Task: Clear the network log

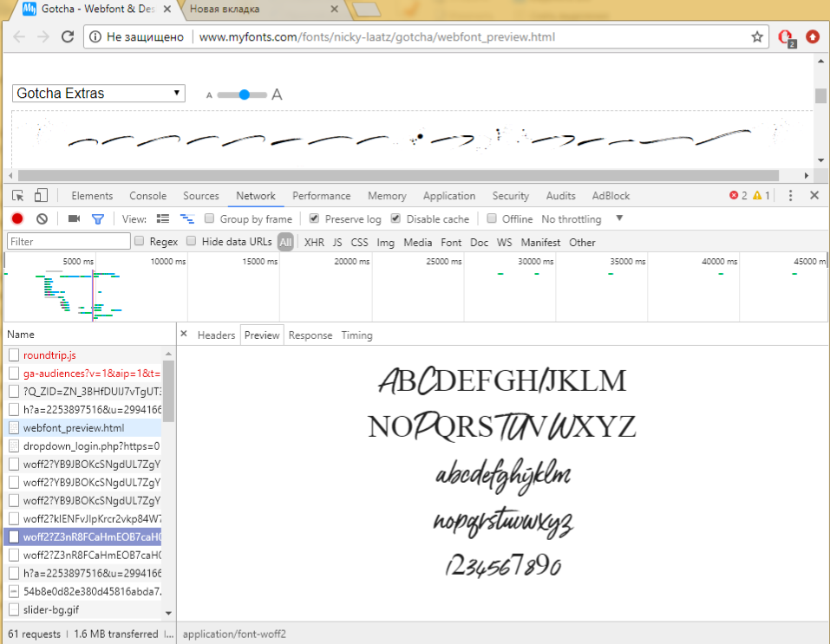Action: (x=42, y=219)
